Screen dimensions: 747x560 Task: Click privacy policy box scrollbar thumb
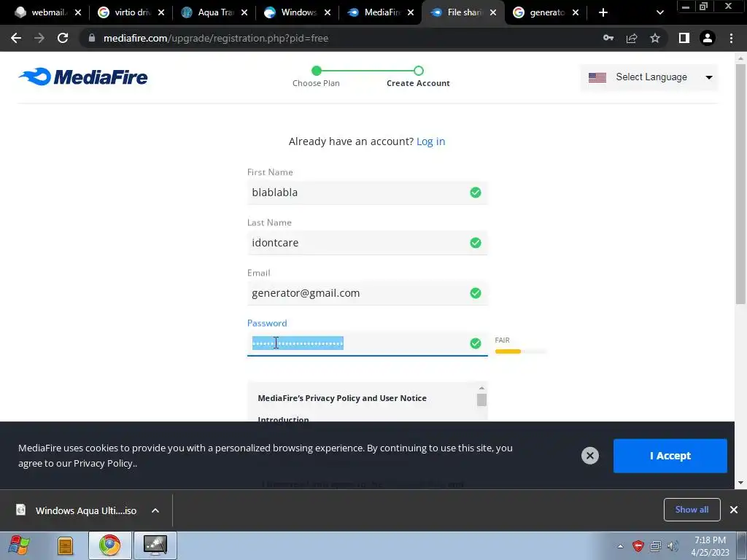pyautogui.click(x=481, y=400)
